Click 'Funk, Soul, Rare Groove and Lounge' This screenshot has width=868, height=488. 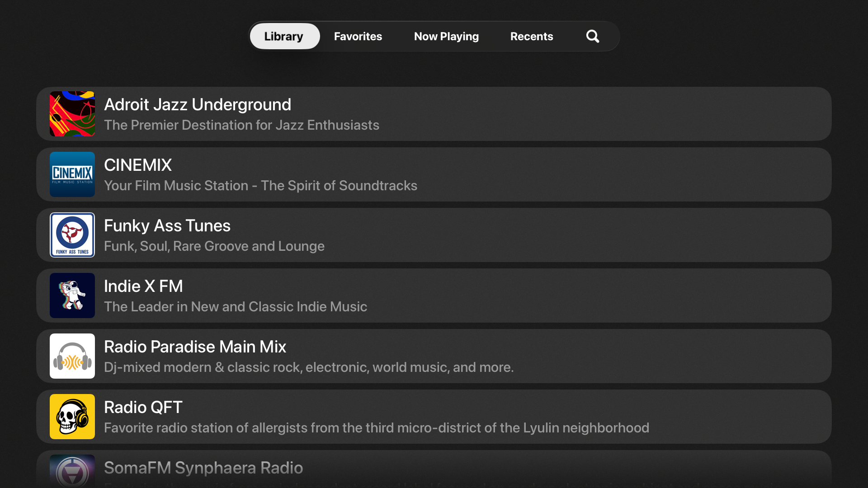(x=214, y=246)
